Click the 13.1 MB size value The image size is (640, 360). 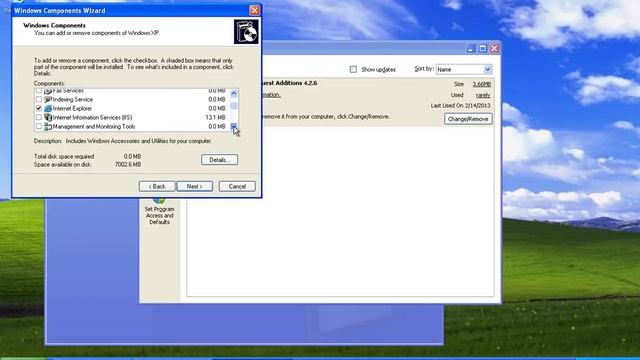216,118
